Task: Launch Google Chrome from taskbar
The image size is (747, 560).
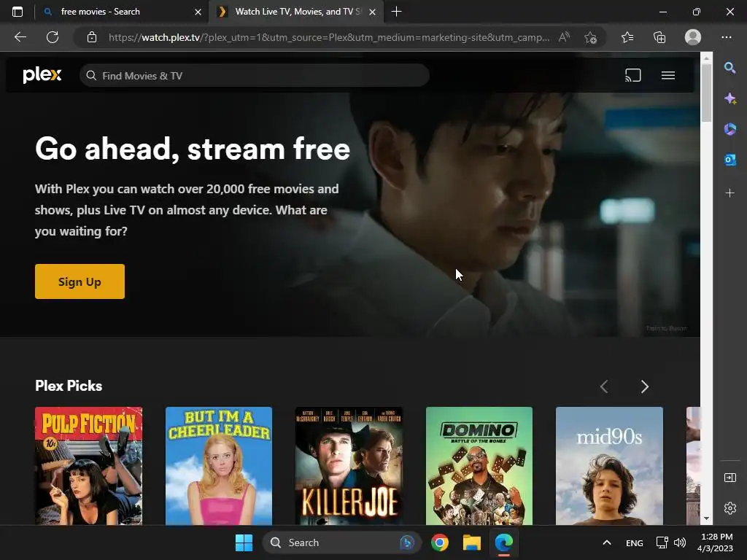Action: coord(440,542)
